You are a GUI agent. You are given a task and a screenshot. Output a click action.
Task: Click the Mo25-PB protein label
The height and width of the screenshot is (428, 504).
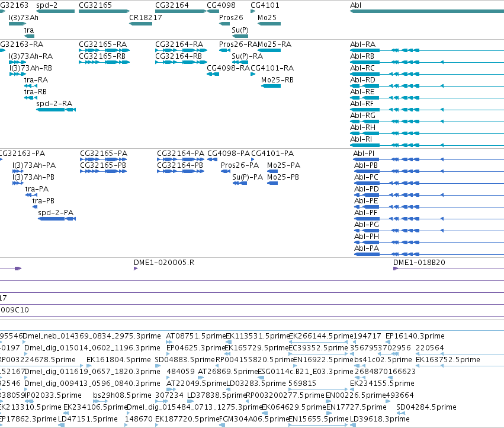[x=283, y=177]
